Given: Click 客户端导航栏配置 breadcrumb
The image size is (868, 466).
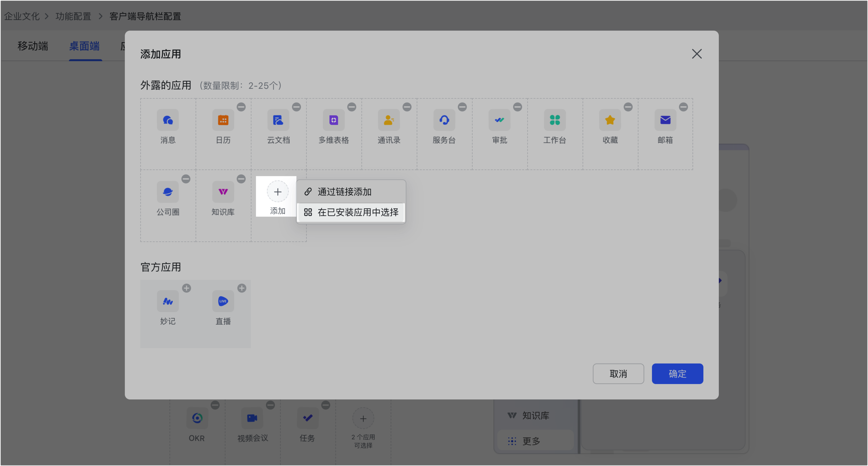Looking at the screenshot, I should pyautogui.click(x=145, y=16).
